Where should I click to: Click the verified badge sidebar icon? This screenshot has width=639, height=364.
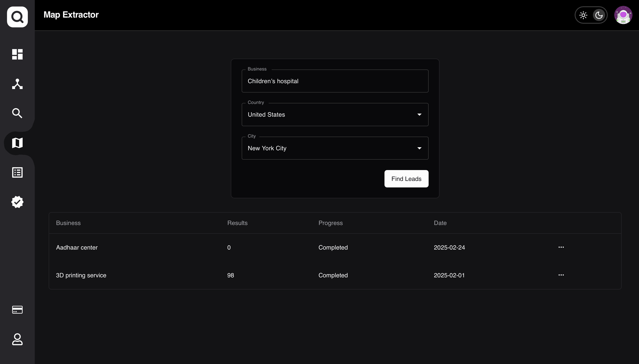click(17, 202)
